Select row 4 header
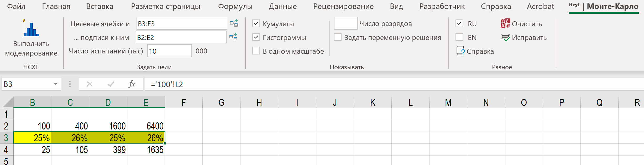Image resolution: width=644 pixels, height=165 pixels. [7, 150]
